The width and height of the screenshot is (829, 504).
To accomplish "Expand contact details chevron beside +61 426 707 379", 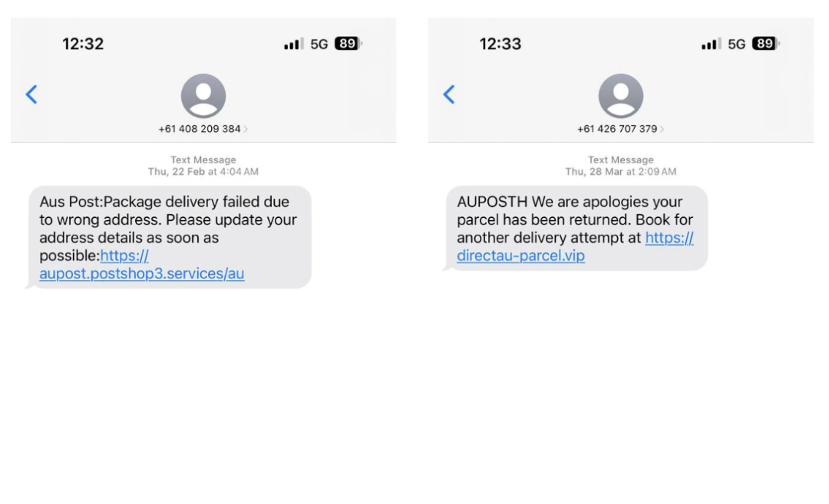I will point(662,129).
